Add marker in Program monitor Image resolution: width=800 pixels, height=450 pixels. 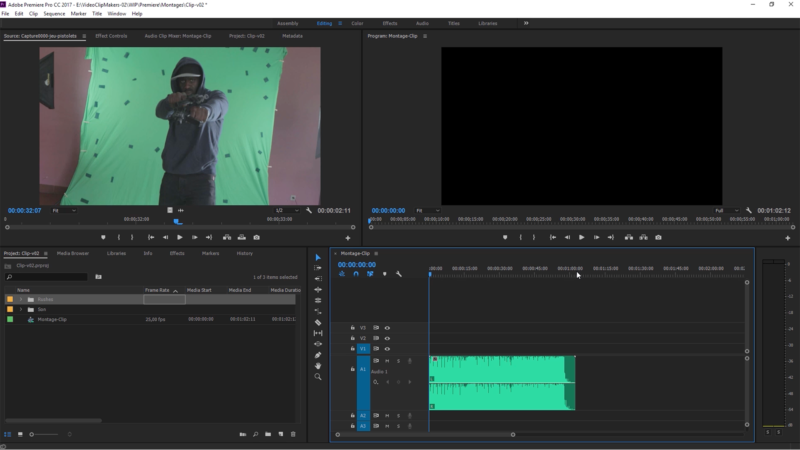[x=505, y=237]
